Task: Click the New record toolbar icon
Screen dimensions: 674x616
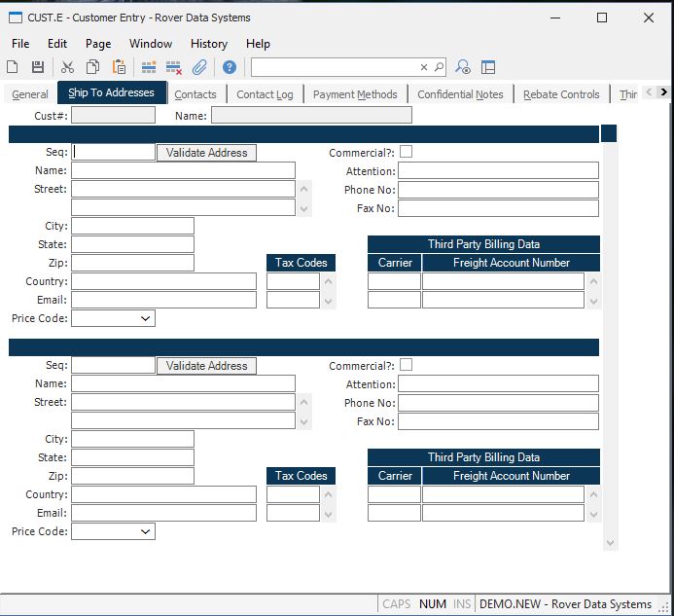Action: [13, 67]
